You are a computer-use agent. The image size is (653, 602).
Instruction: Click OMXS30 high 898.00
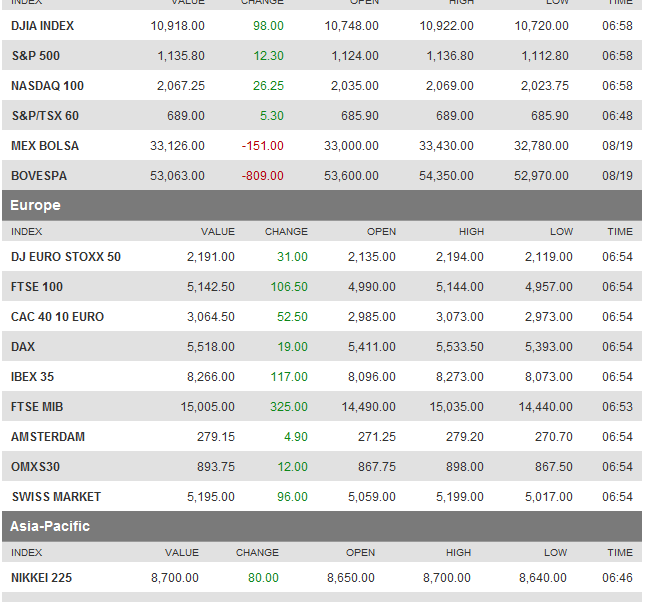[x=465, y=467]
